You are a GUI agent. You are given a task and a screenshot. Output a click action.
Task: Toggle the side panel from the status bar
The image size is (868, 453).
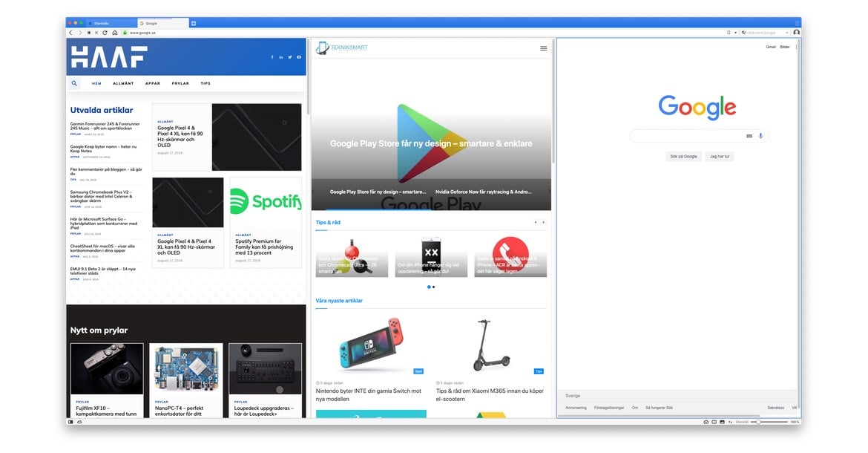click(x=71, y=422)
